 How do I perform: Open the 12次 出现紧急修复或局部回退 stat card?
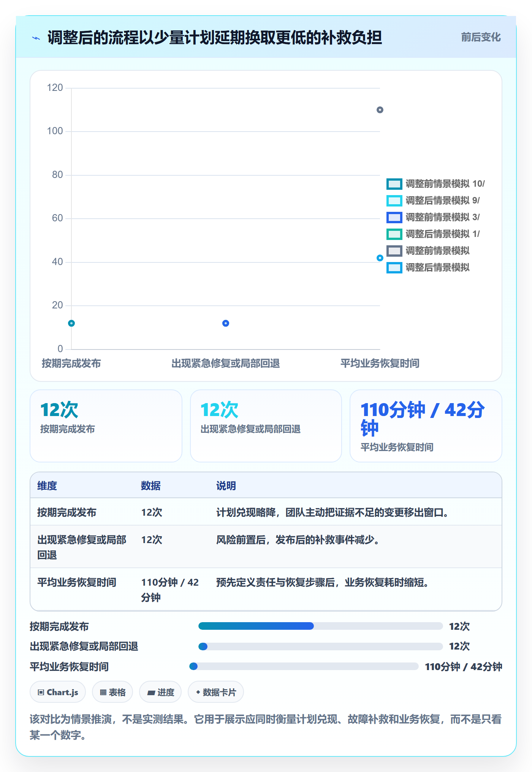click(266, 426)
